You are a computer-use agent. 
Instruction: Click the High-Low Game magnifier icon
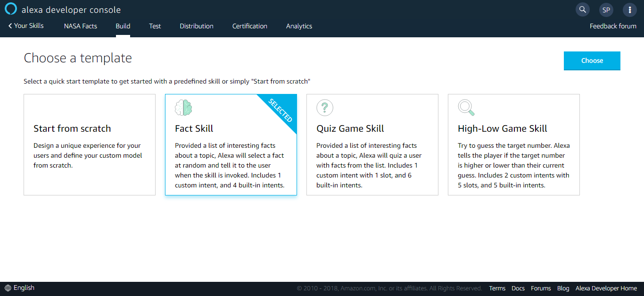(466, 108)
